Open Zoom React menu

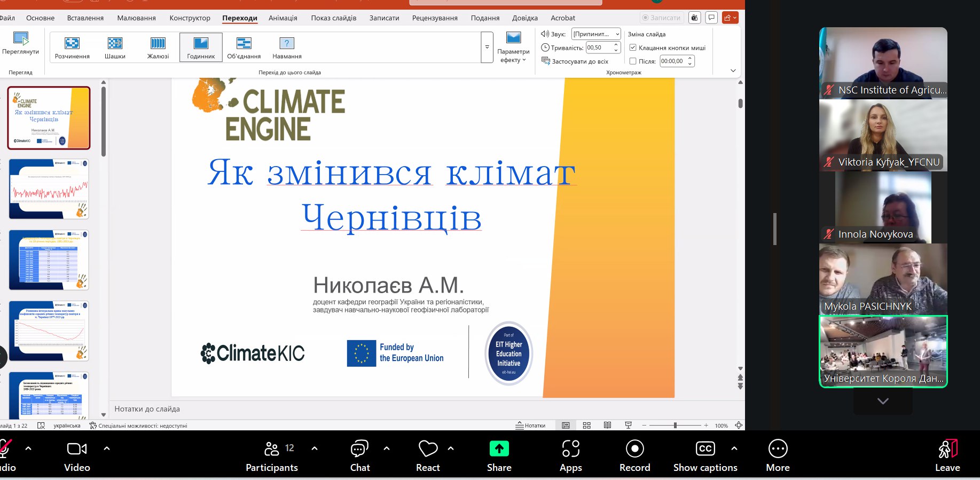(428, 457)
